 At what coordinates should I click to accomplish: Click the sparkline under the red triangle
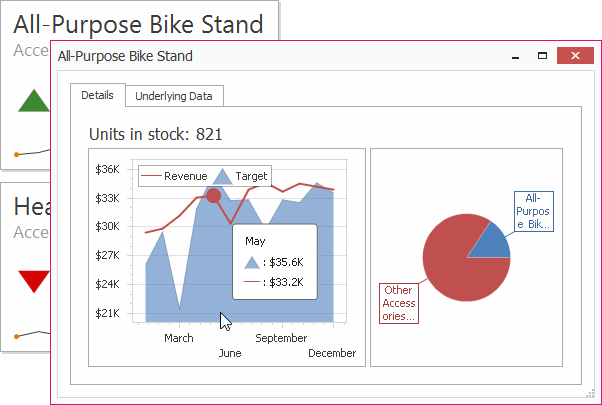tap(30, 333)
